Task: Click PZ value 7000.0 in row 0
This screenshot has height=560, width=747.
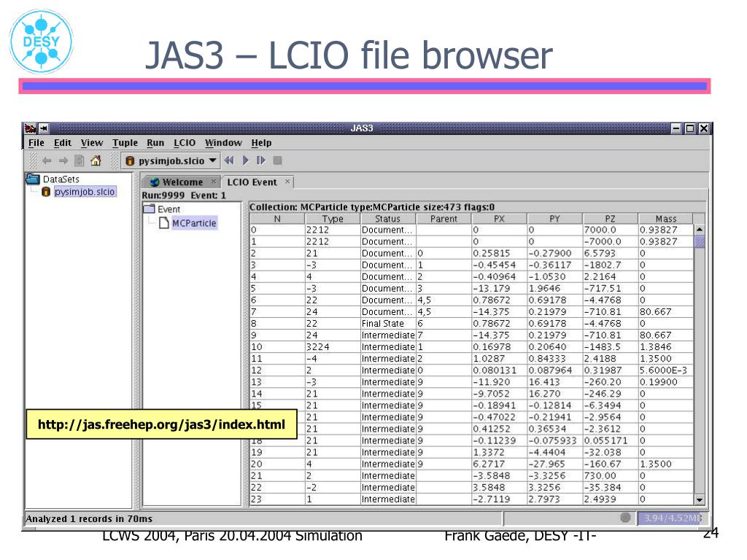Action: click(x=610, y=230)
